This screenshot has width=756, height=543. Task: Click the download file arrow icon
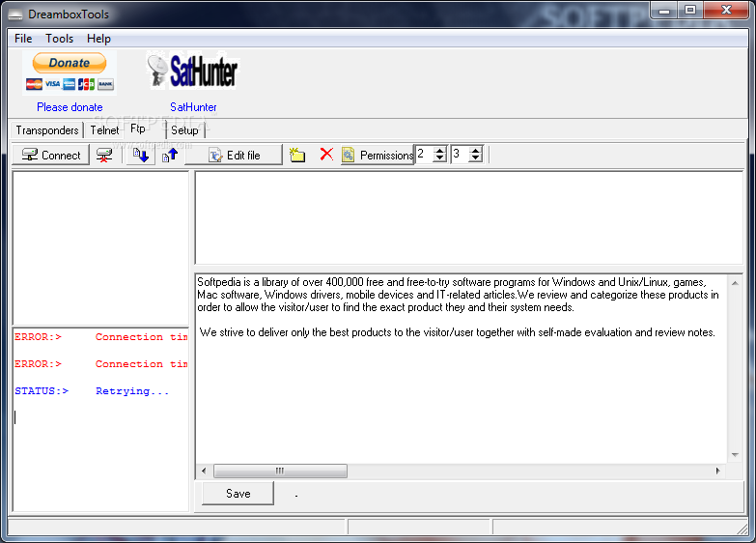click(x=141, y=155)
